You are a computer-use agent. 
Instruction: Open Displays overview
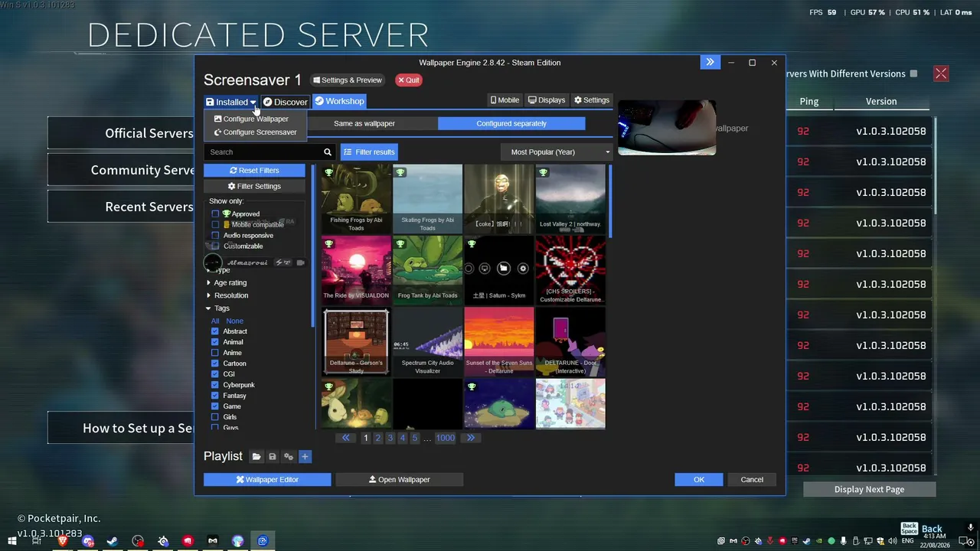click(547, 100)
